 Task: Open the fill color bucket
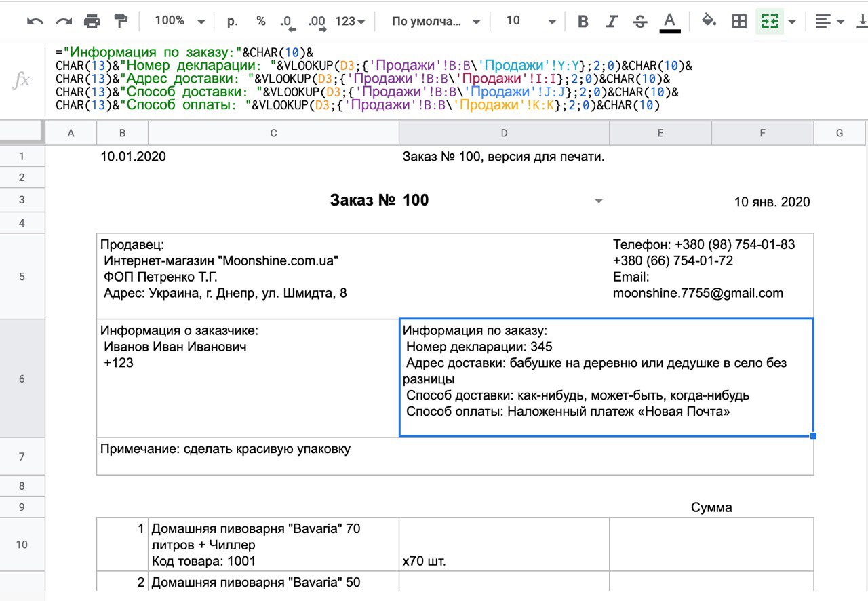pyautogui.click(x=709, y=21)
